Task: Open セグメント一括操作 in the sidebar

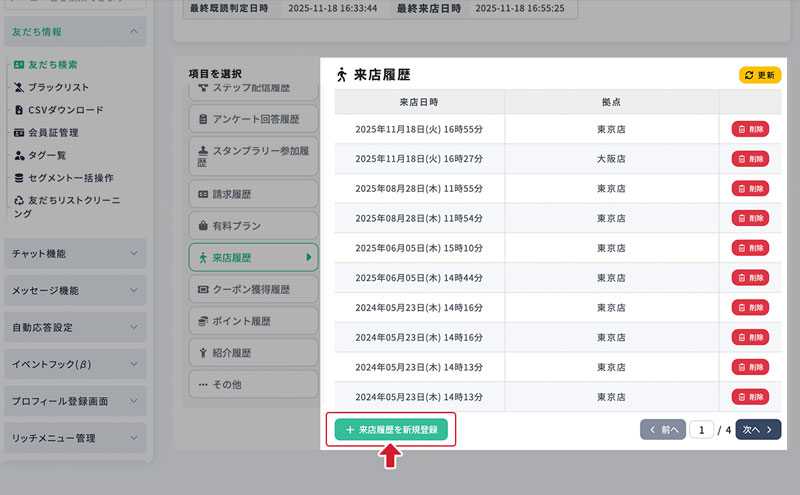Action: point(69,178)
